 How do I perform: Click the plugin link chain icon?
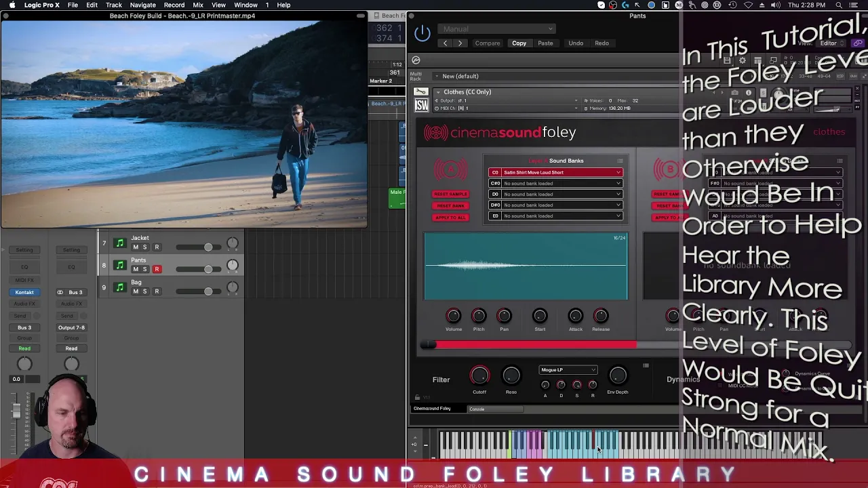pos(857,43)
